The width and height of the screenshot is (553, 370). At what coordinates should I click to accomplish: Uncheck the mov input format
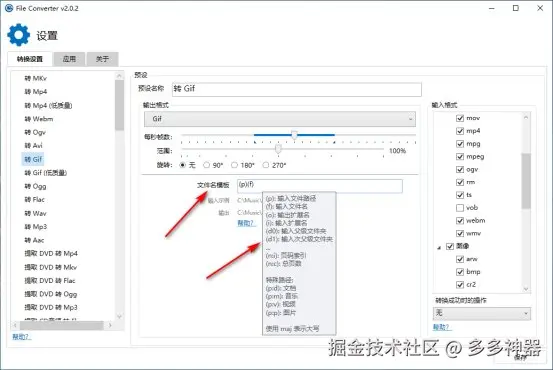pyautogui.click(x=460, y=118)
